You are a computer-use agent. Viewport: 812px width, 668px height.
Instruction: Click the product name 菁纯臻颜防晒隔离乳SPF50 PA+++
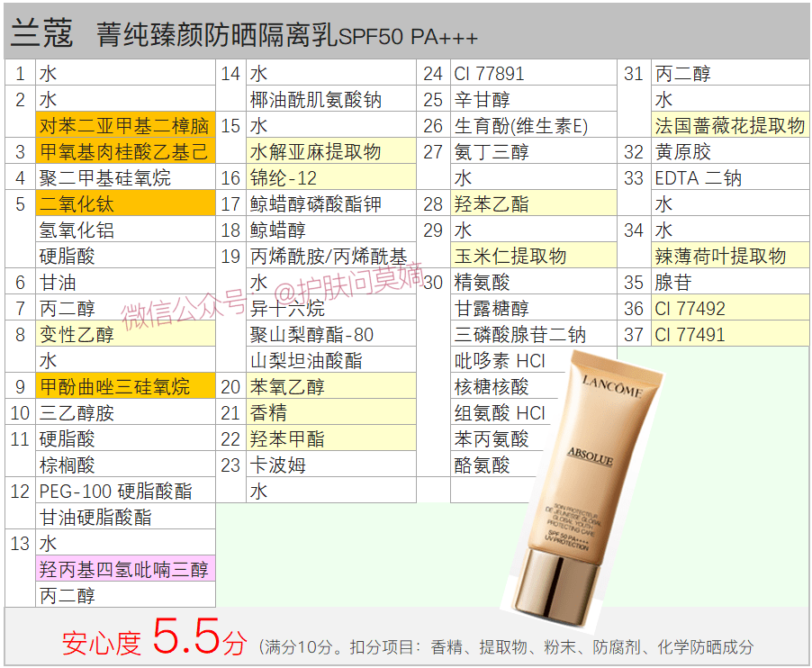coord(287,35)
